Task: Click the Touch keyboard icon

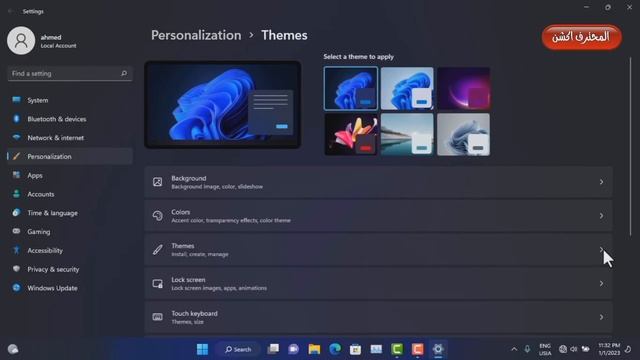Action: [x=158, y=317]
